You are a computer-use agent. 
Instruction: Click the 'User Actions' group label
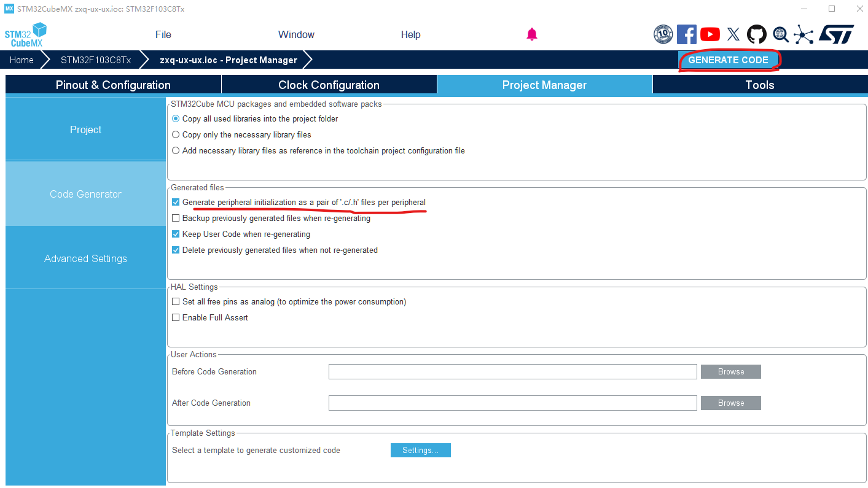(194, 354)
